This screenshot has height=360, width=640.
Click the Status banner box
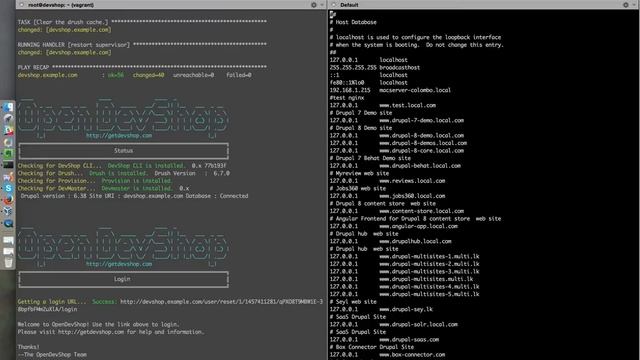(123, 151)
